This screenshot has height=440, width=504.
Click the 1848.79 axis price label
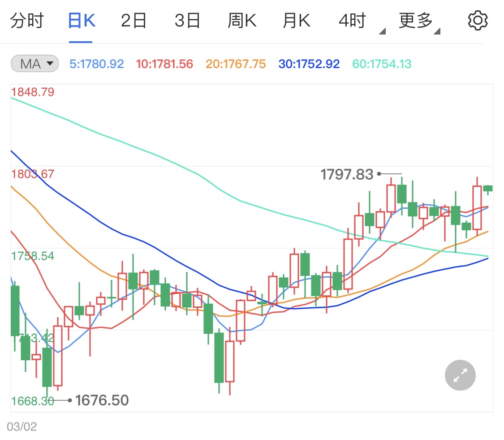[33, 92]
